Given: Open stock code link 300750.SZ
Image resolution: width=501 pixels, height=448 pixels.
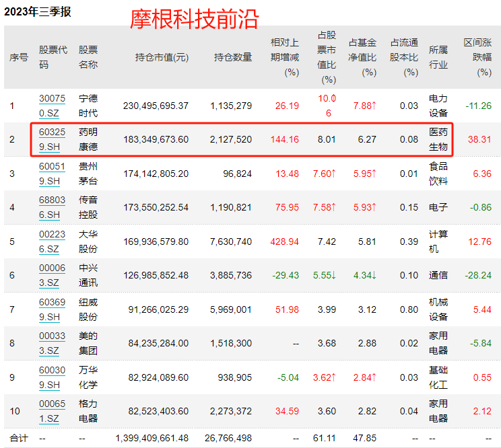Looking at the screenshot, I should point(52,106).
